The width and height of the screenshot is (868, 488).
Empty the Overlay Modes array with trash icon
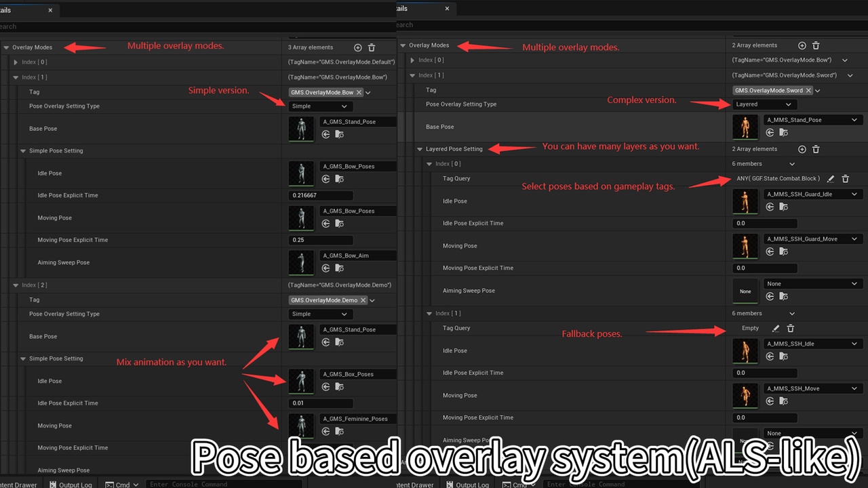coord(372,47)
